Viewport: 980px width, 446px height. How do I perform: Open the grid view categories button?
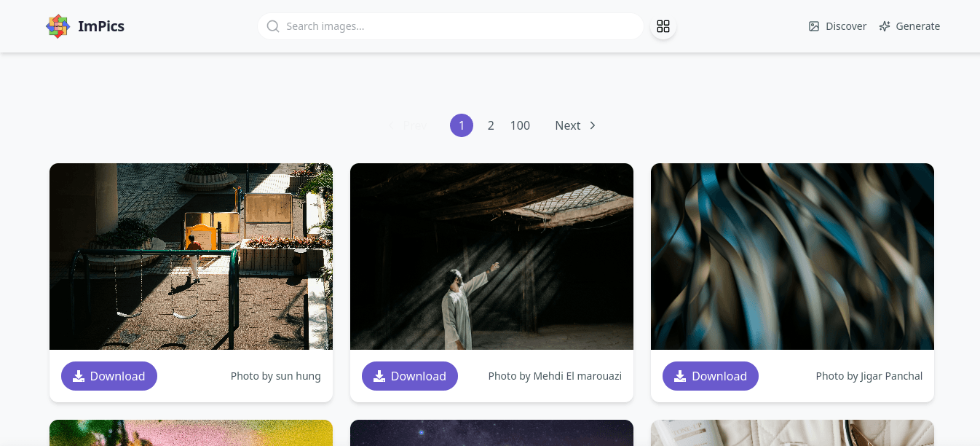point(663,26)
